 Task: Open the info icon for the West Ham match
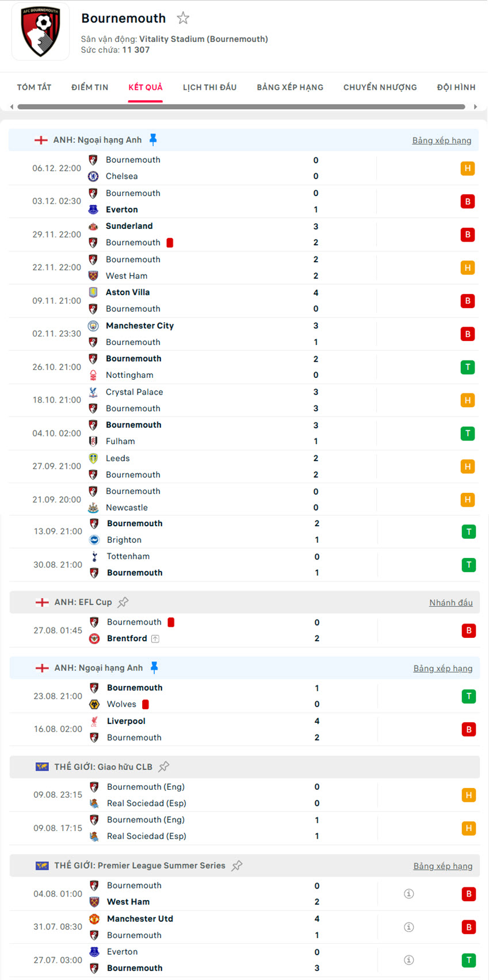(408, 893)
